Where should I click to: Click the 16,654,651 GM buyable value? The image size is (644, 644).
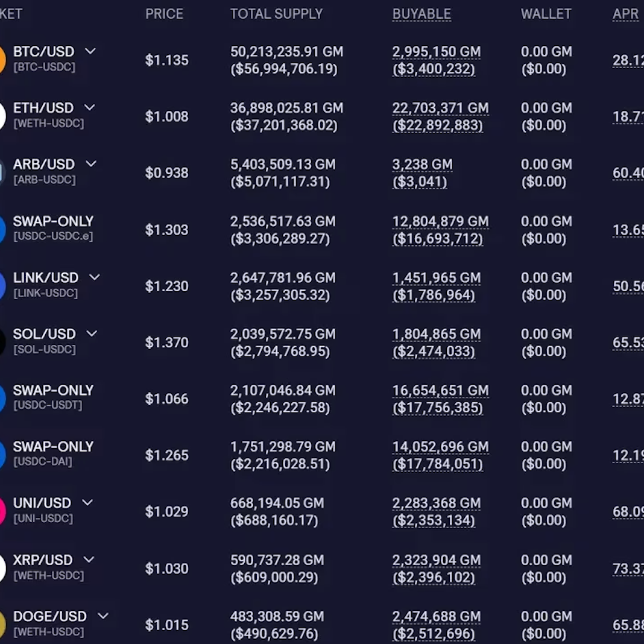point(440,390)
